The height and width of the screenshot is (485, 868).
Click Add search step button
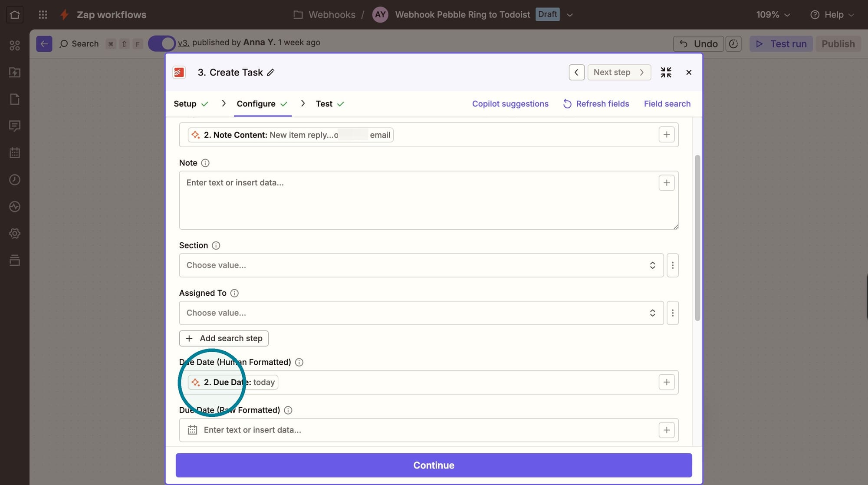click(x=224, y=338)
